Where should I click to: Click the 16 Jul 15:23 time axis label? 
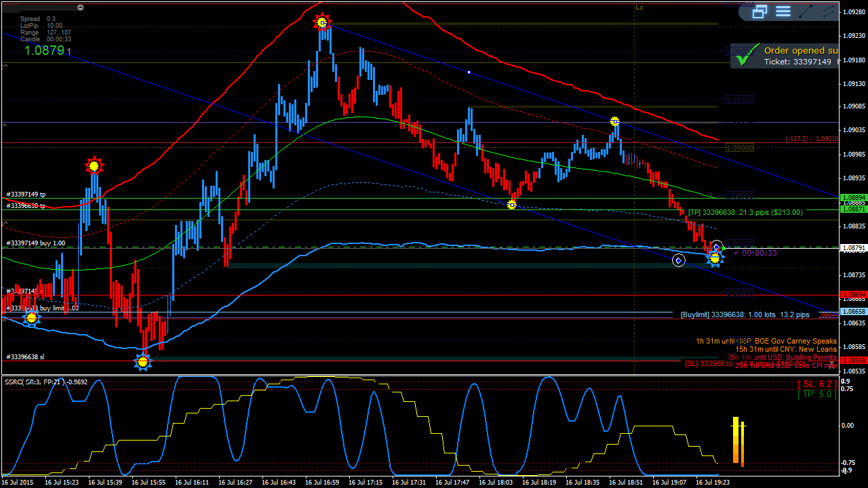pos(62,483)
